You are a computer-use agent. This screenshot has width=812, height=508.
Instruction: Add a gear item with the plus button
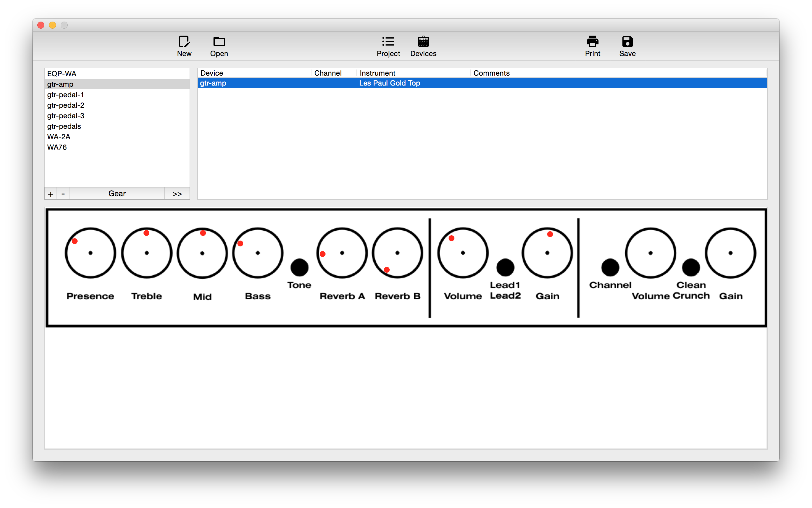pos(51,194)
